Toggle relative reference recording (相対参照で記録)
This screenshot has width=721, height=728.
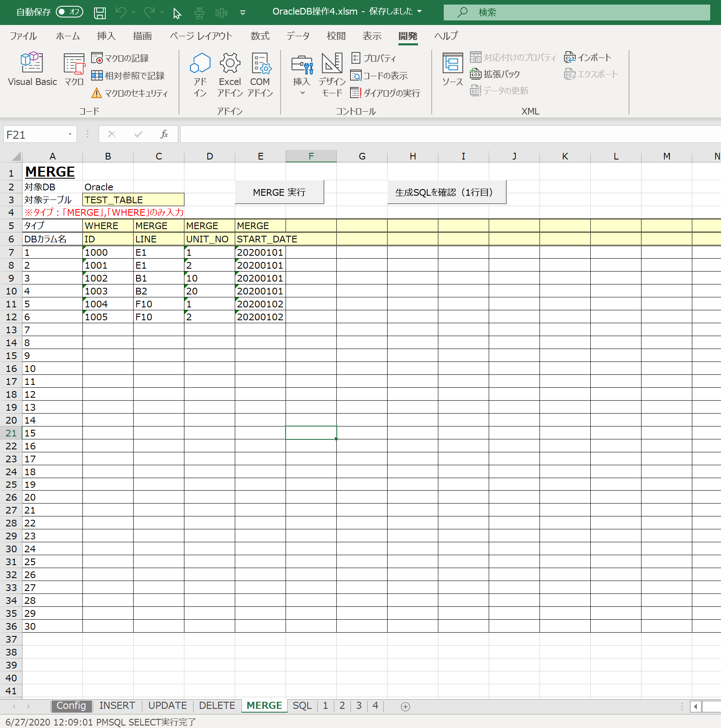128,75
